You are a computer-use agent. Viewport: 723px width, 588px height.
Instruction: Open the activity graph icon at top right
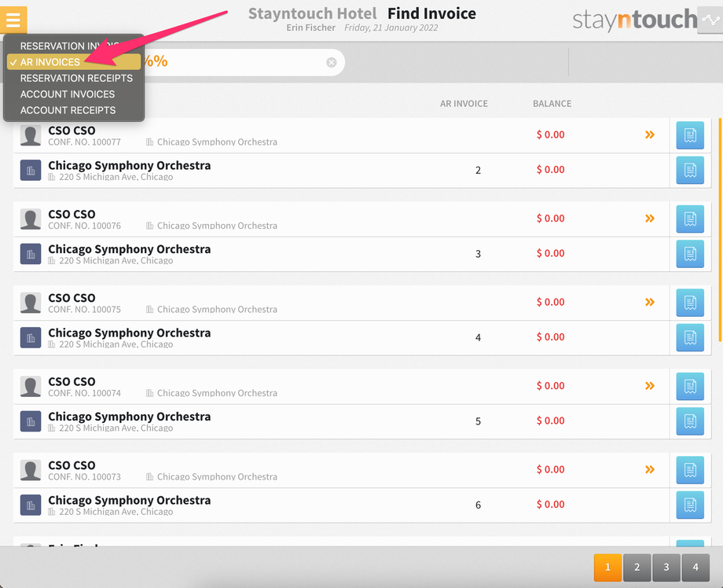(x=710, y=20)
